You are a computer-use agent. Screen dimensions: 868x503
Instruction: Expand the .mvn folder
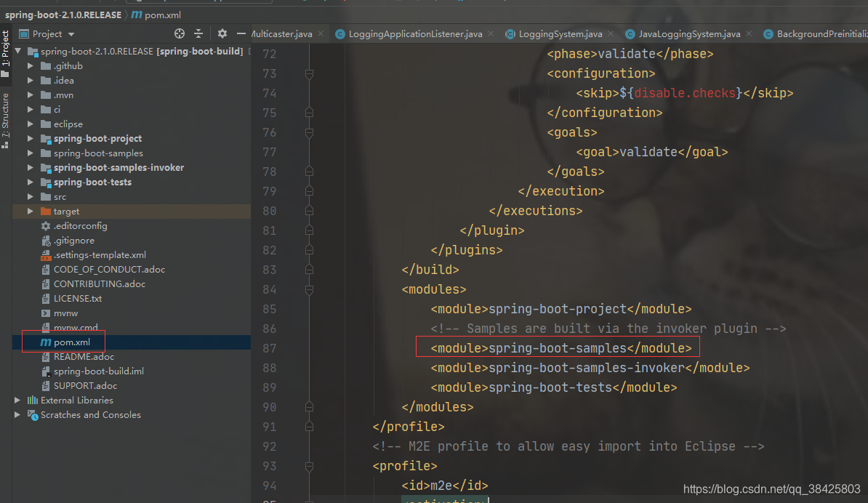[31, 94]
